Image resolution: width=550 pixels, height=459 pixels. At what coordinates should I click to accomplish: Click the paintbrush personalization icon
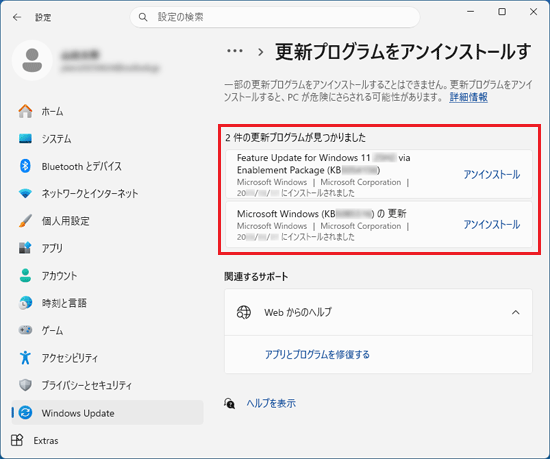point(25,221)
